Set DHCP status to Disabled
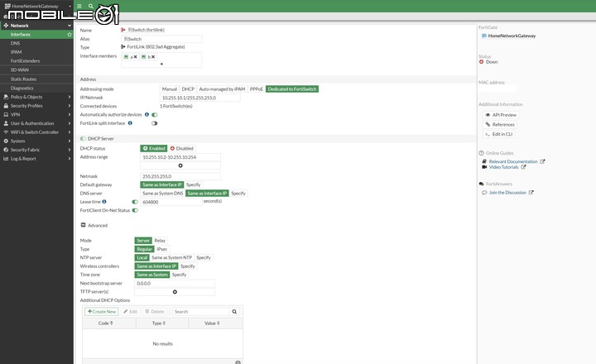Screen dimensions: 596x364 click(x=181, y=149)
